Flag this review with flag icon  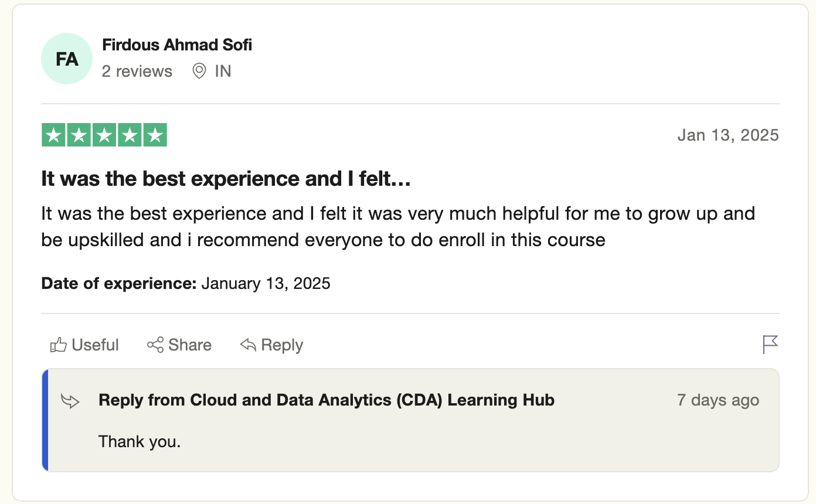[x=770, y=345]
